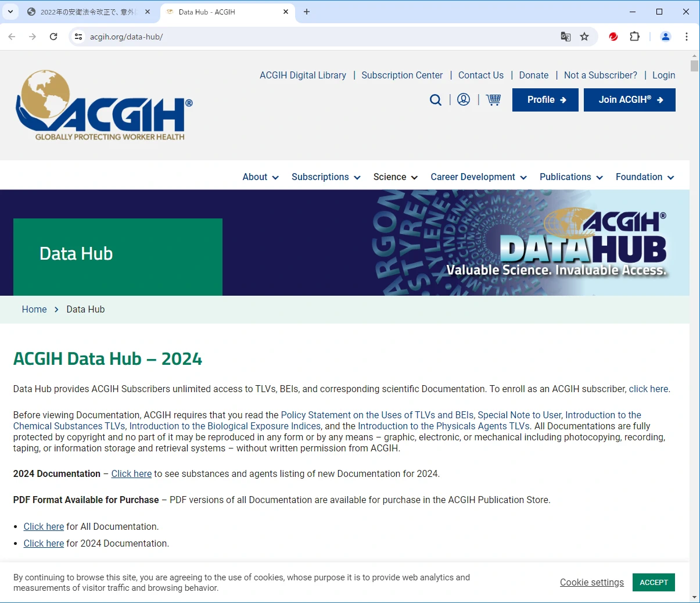Screen dimensions: 700x603
Task: Switch to the first browser tab
Action: (x=87, y=12)
